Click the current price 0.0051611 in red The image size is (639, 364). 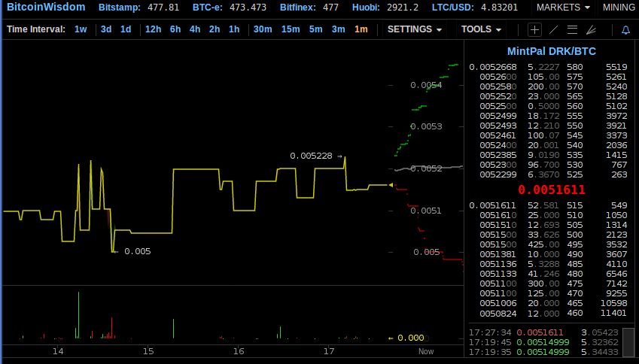pos(552,190)
